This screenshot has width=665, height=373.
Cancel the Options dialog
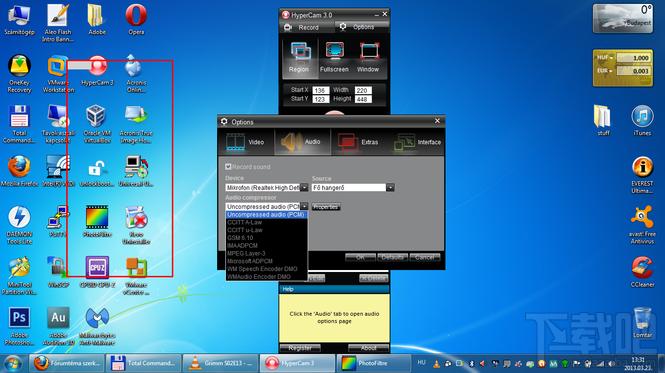(x=425, y=257)
